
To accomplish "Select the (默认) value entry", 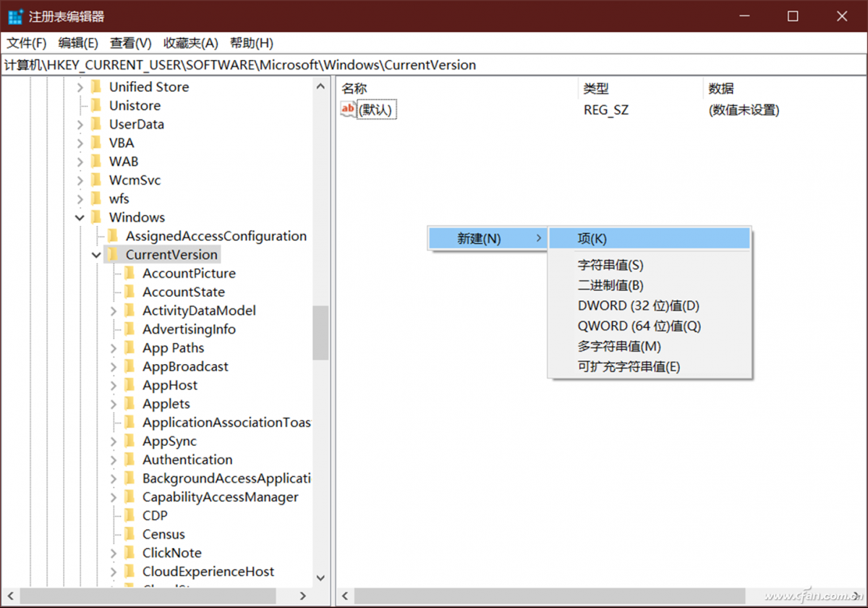I will click(x=377, y=110).
